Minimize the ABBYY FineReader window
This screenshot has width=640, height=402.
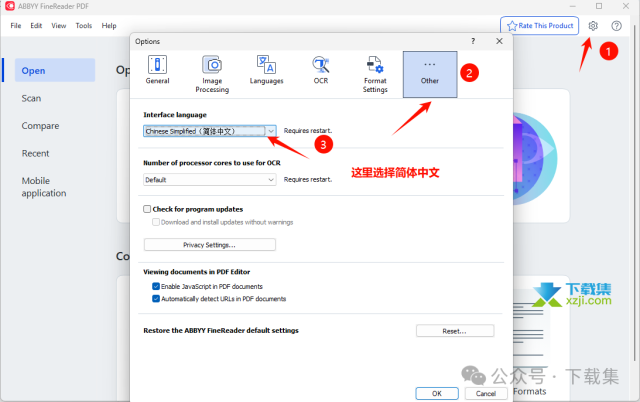pyautogui.click(x=573, y=6)
